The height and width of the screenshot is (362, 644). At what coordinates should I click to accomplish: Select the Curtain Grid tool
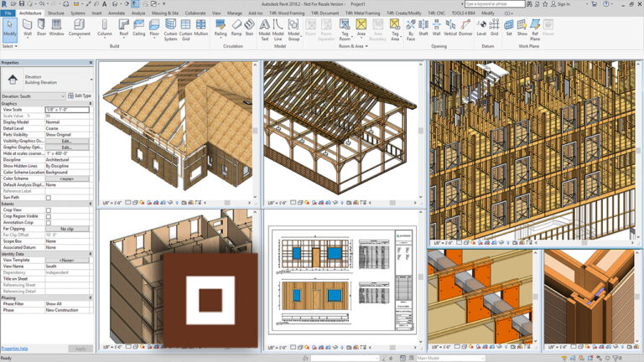coord(185,29)
